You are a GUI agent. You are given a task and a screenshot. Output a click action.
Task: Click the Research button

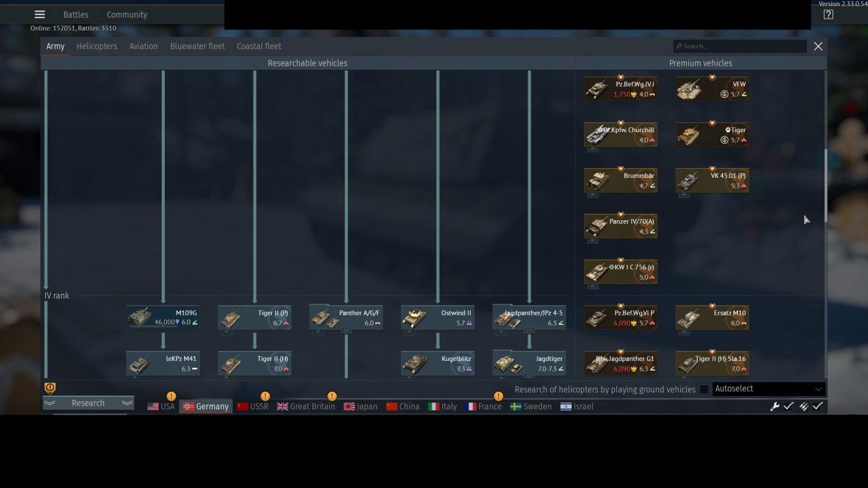(x=88, y=403)
